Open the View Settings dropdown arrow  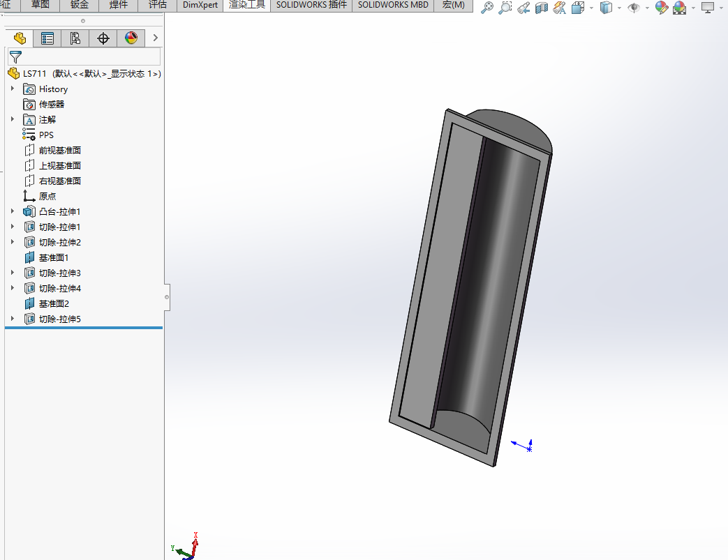pyautogui.click(x=720, y=8)
